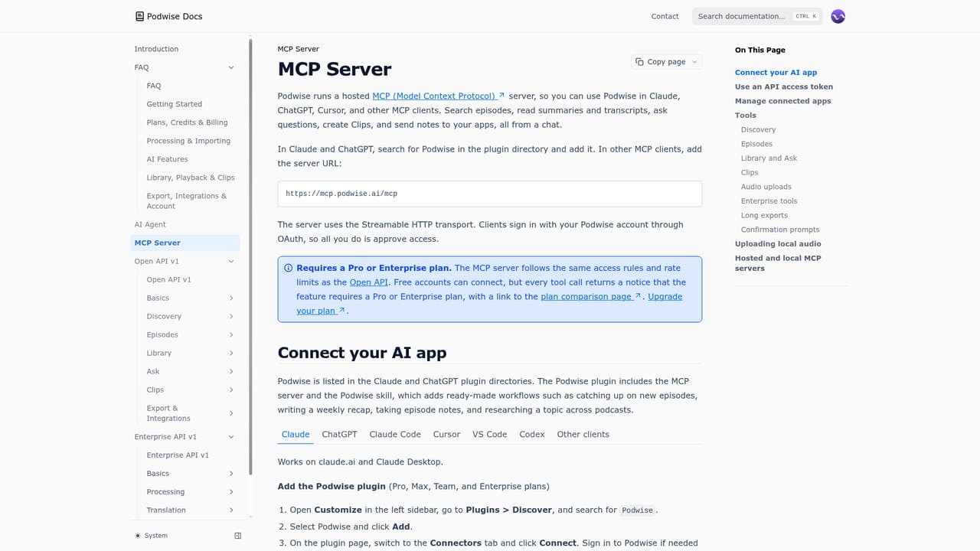Open the Contact link in header
The image size is (980, 551).
665,16
